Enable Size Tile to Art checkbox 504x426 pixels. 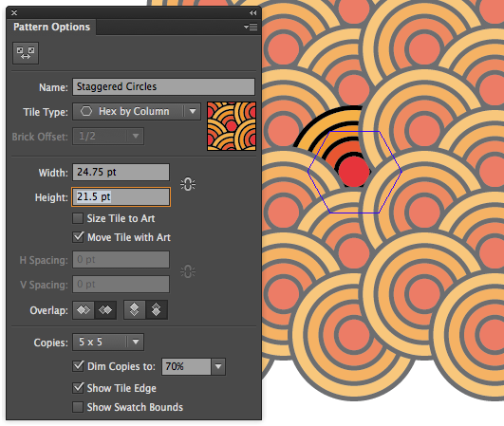pos(78,218)
